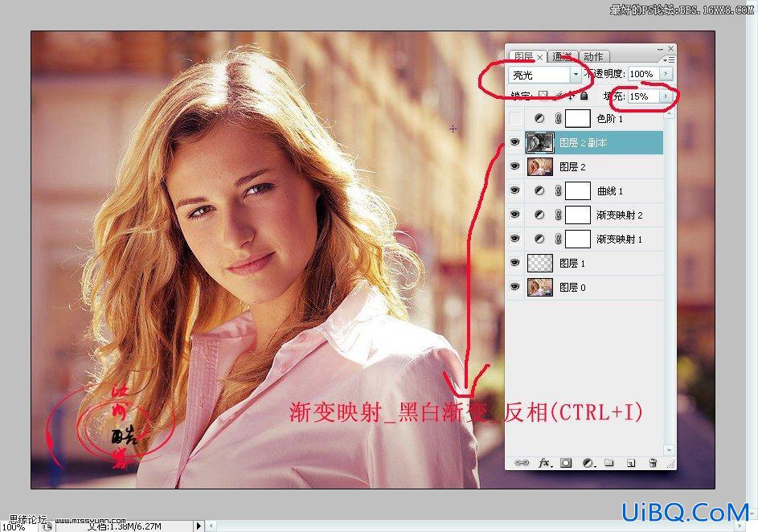Switch to the 通道 tab
758x532 pixels.
pos(562,56)
